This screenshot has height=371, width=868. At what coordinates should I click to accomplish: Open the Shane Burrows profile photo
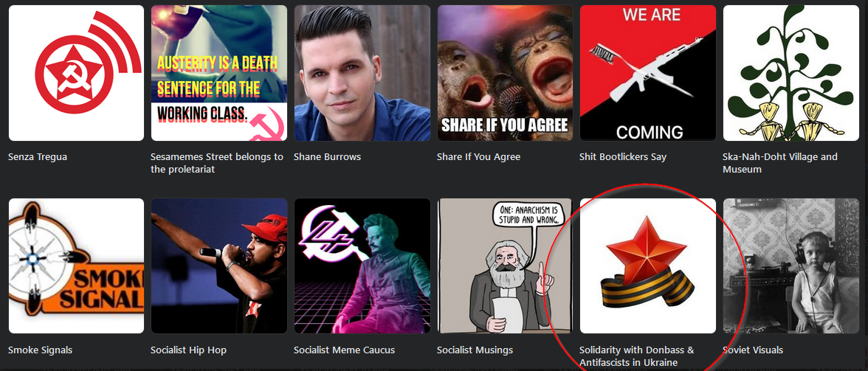(362, 73)
